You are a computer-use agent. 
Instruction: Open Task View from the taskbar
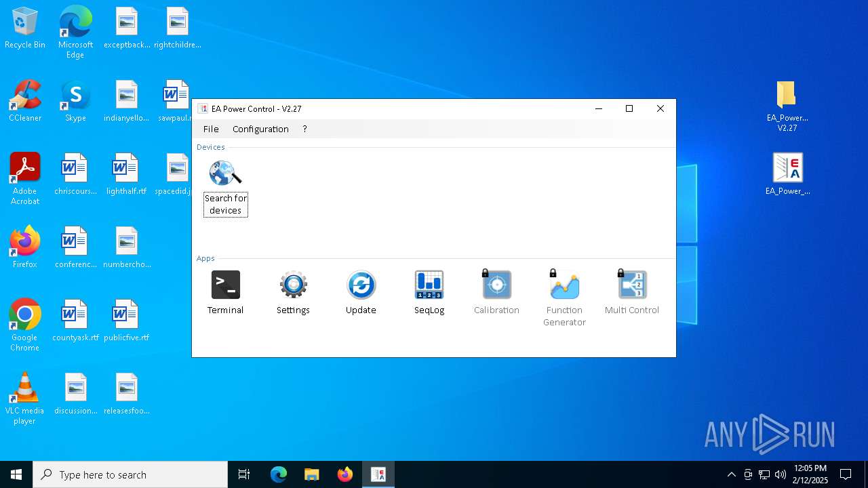[244, 474]
